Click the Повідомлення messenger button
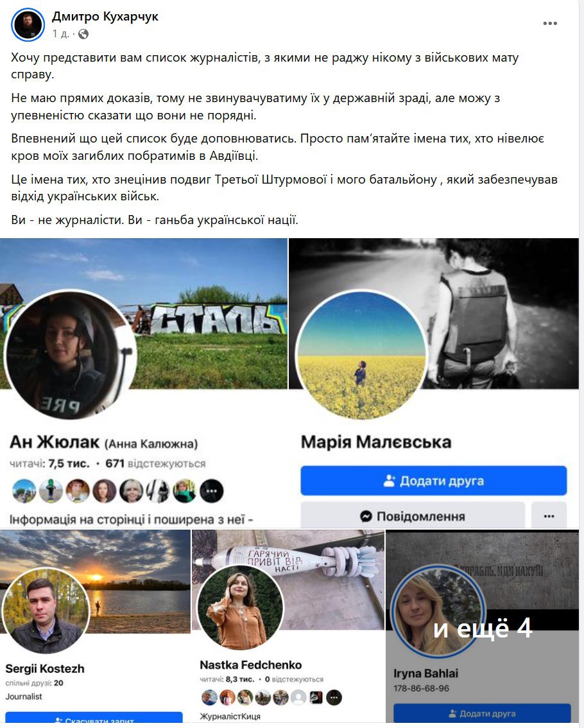The width and height of the screenshot is (584, 728). 413,516
